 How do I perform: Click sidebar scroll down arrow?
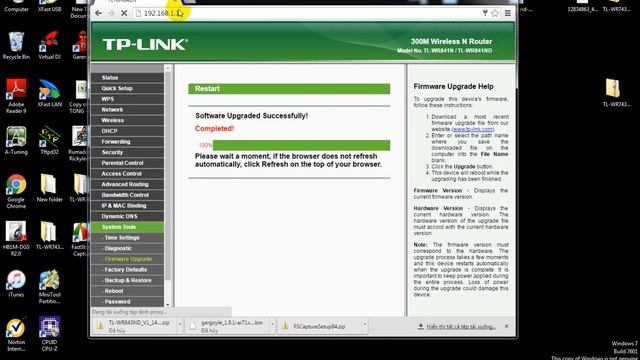coord(167,304)
